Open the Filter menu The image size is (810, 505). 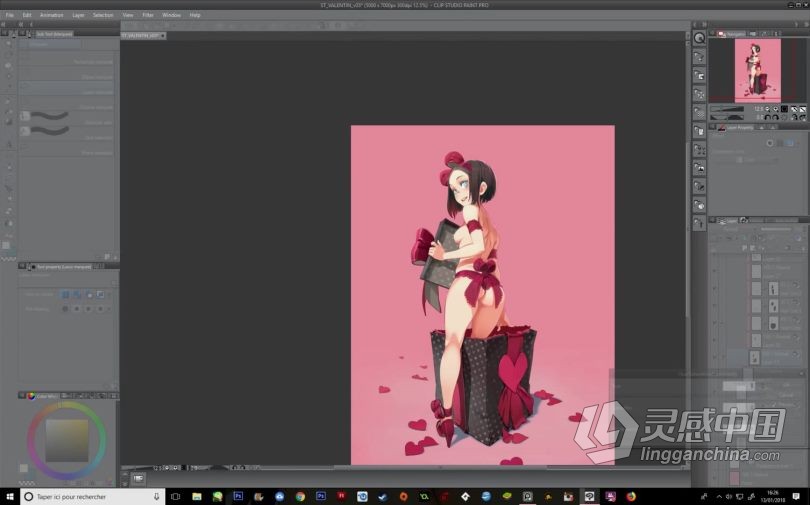148,15
